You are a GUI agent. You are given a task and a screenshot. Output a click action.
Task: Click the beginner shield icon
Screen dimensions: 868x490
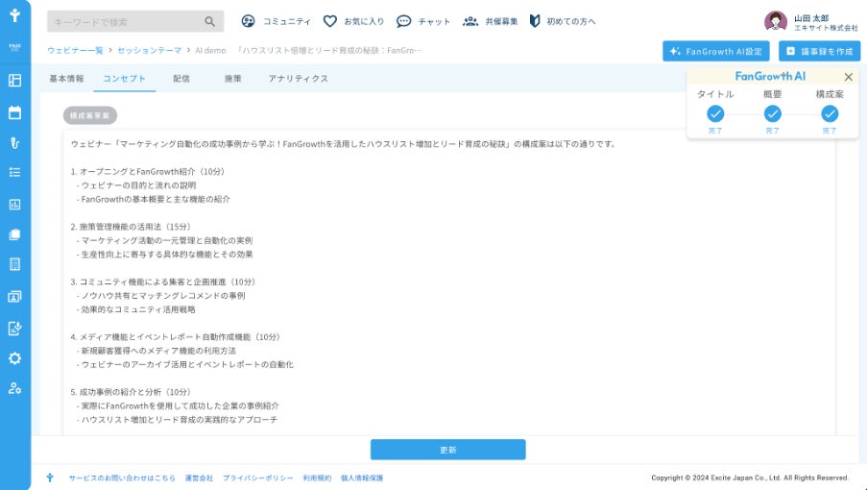(535, 21)
